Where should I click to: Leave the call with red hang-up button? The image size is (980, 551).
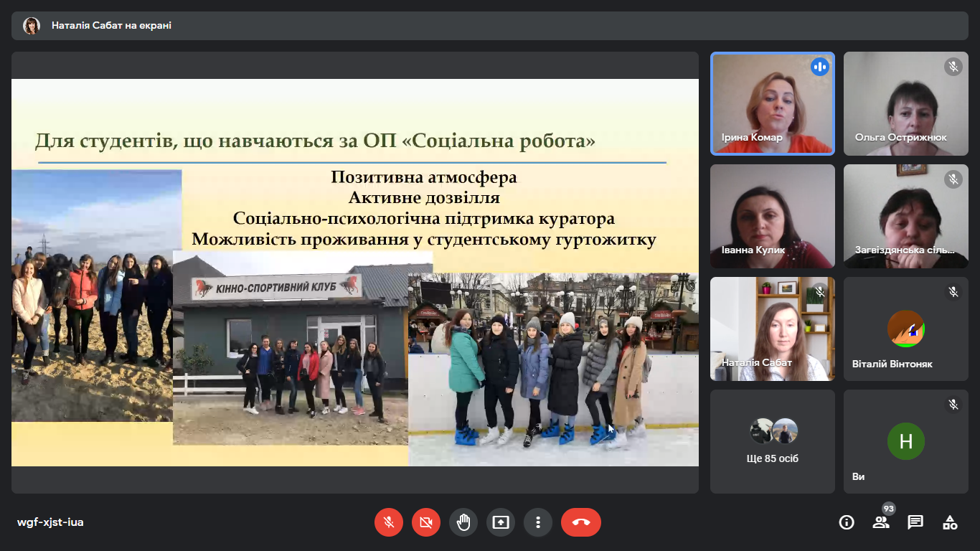pyautogui.click(x=581, y=522)
